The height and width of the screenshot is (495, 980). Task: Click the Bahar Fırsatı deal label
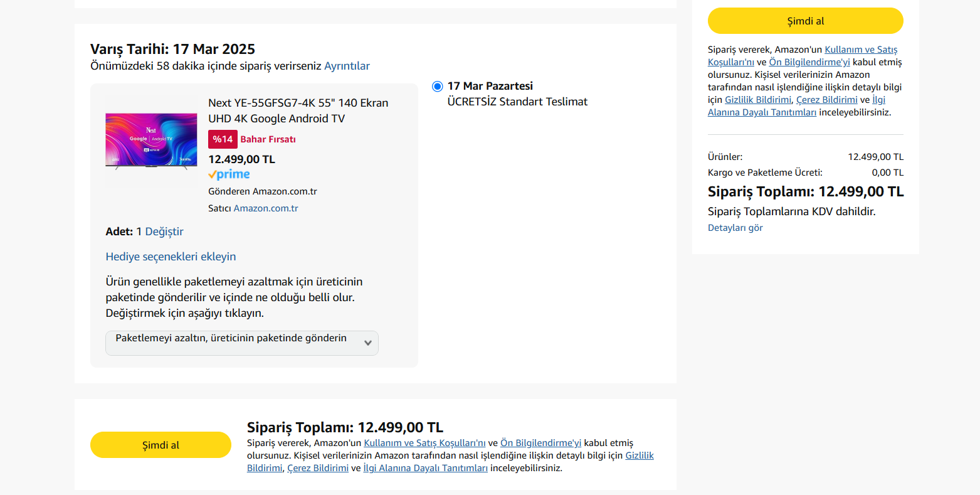click(268, 139)
